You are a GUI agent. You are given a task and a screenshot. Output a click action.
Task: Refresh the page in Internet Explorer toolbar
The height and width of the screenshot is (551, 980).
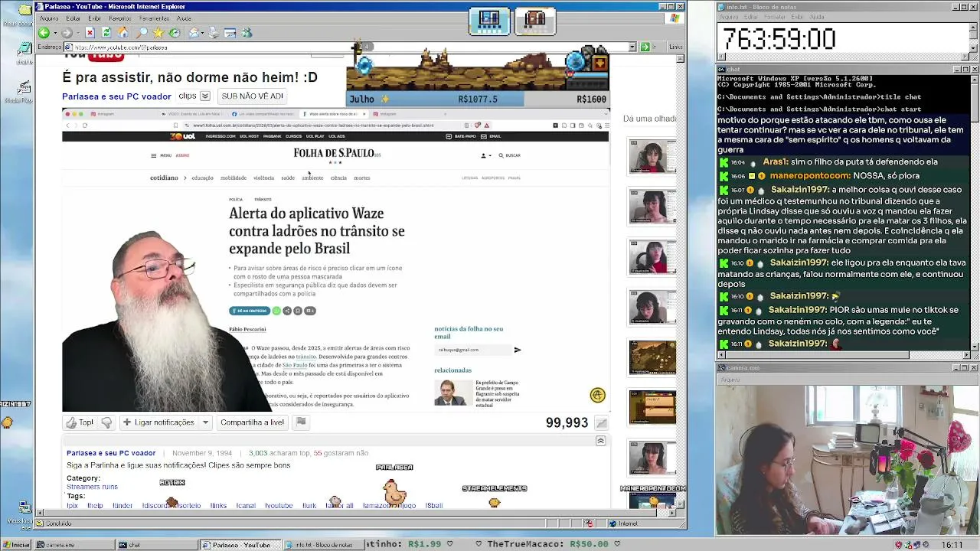[x=106, y=33]
